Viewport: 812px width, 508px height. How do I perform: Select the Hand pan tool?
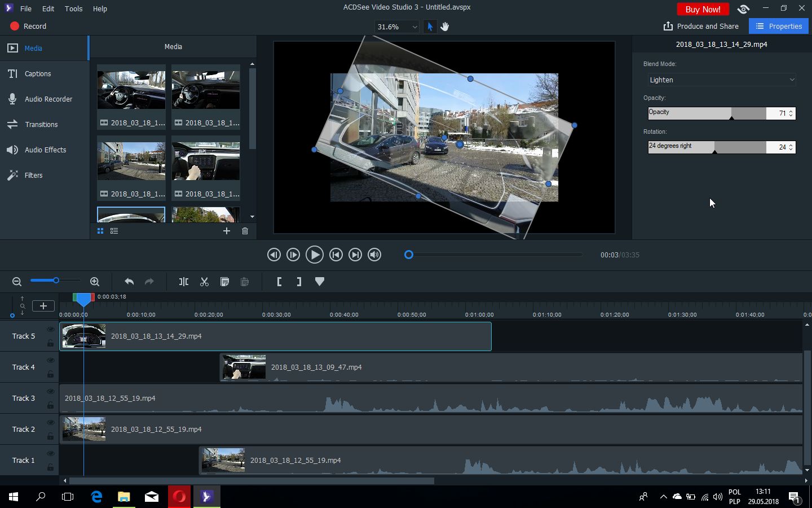coord(445,27)
